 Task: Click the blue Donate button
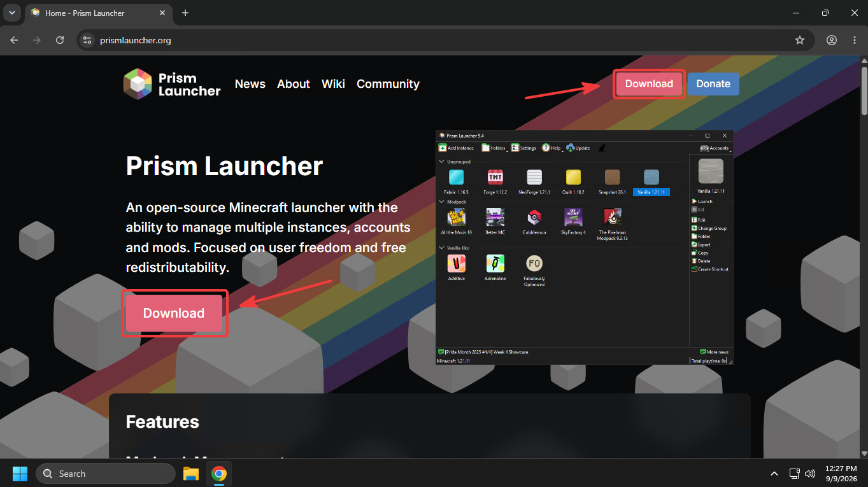coord(713,84)
